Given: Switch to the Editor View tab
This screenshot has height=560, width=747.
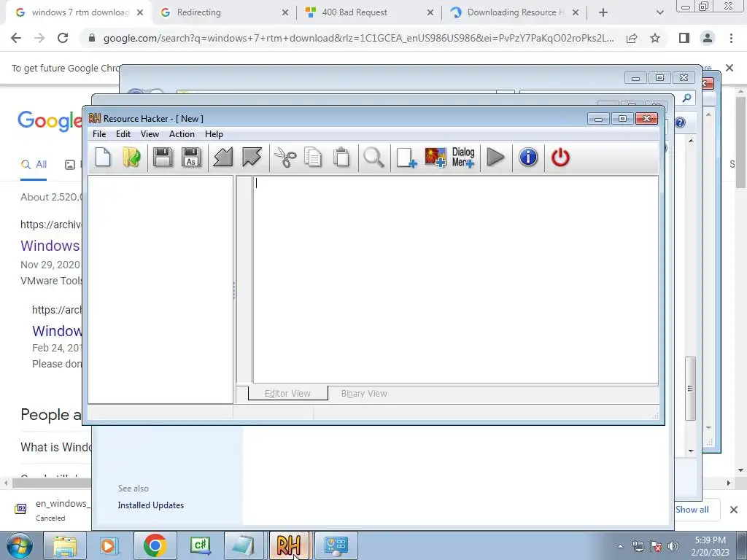Looking at the screenshot, I should pyautogui.click(x=287, y=393).
